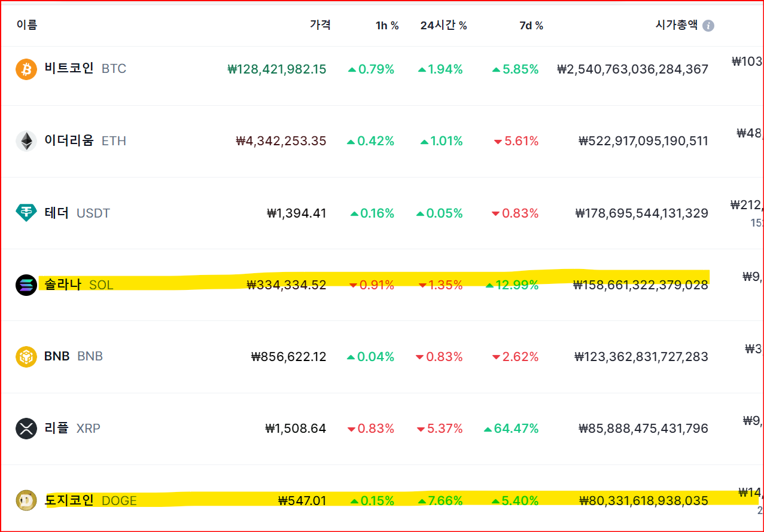Click Bitcoin's 1h change 0.79%

click(372, 69)
